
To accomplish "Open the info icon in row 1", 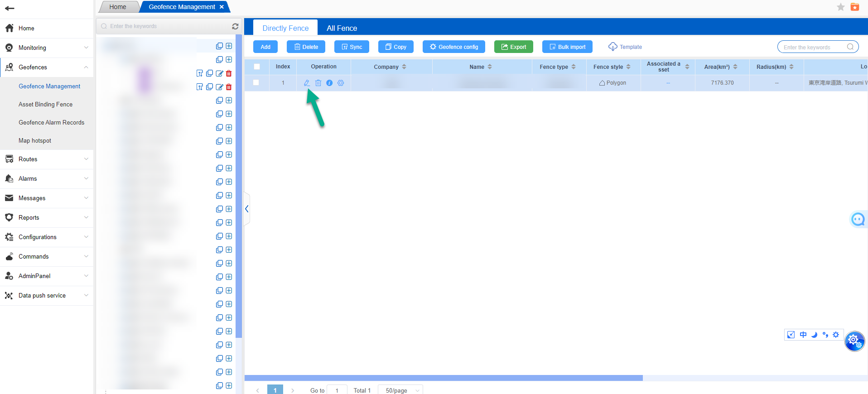I will pyautogui.click(x=329, y=83).
